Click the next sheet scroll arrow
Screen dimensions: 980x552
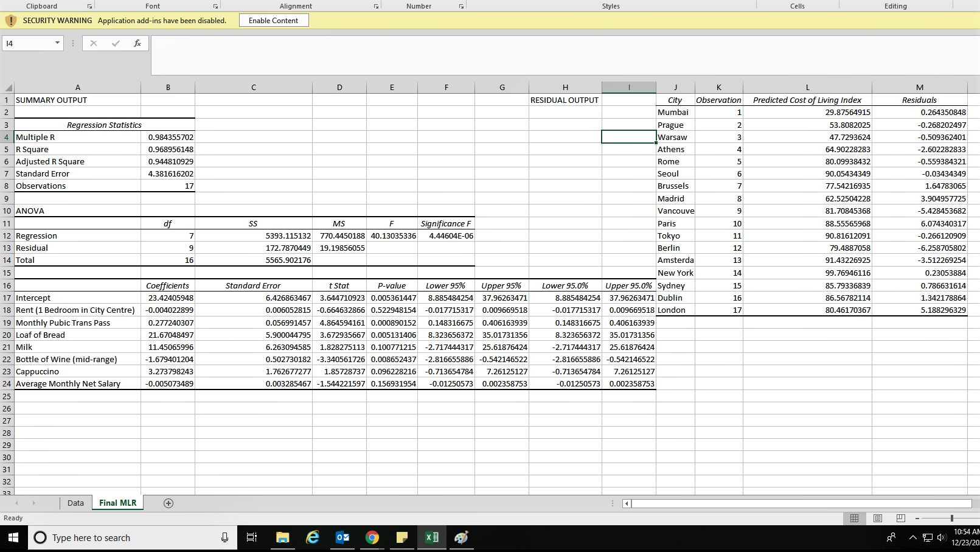pyautogui.click(x=33, y=503)
